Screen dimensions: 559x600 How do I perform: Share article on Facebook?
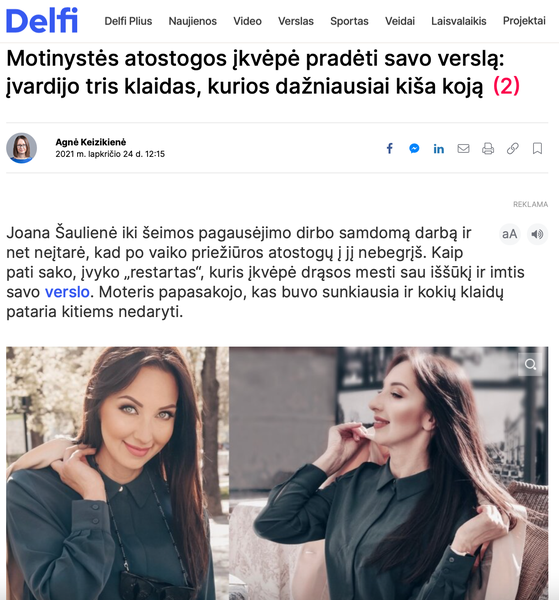390,148
